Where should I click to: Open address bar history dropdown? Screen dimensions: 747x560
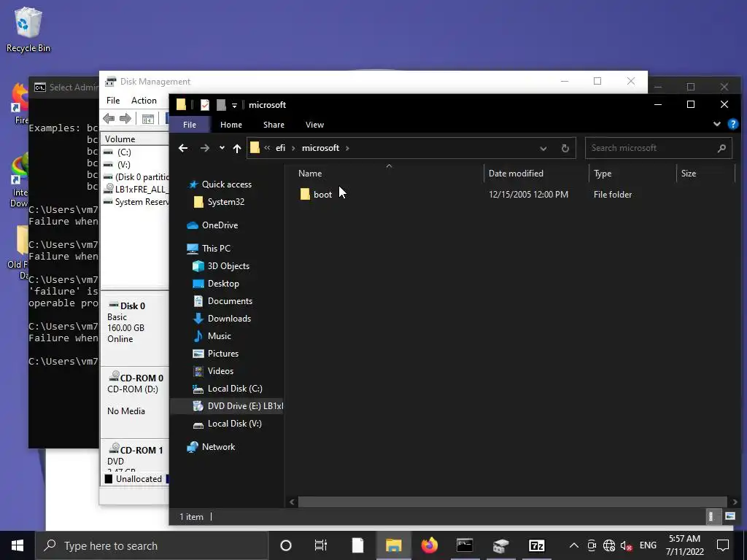[543, 148]
